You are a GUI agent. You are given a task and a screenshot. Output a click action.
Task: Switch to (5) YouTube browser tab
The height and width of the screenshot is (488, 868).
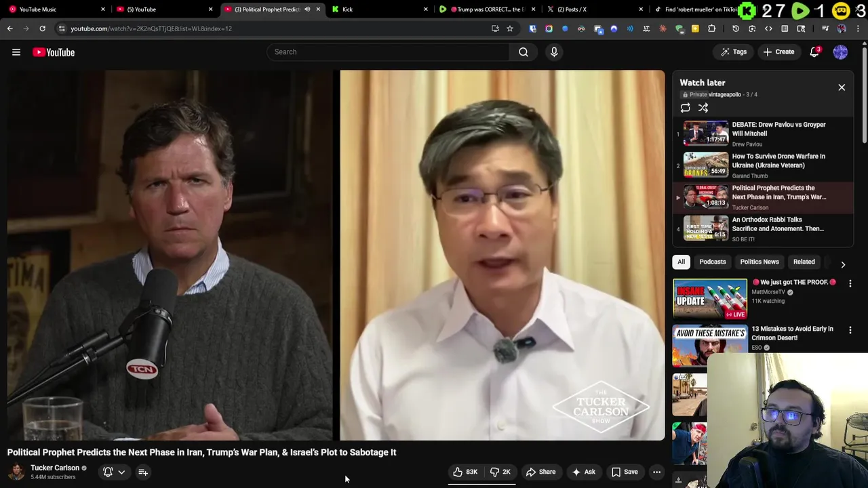point(163,9)
